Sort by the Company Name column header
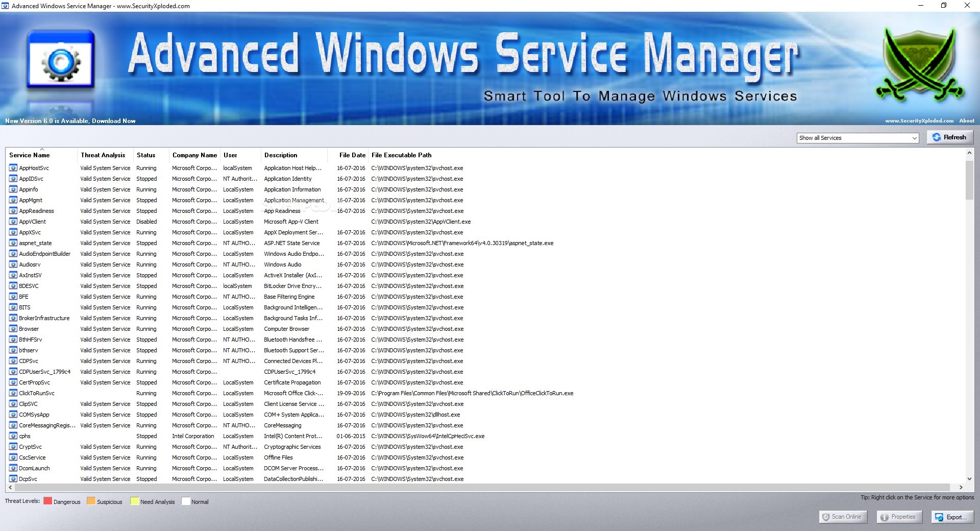980x531 pixels. (x=194, y=155)
